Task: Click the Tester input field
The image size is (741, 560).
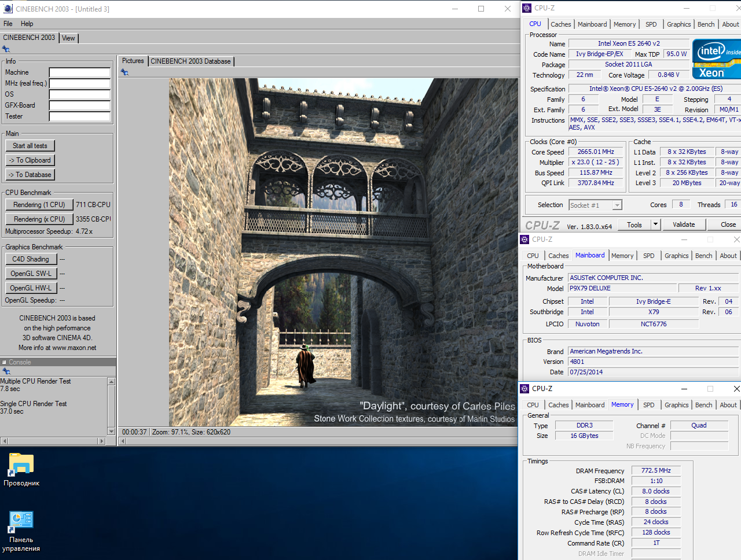Action: click(x=79, y=116)
